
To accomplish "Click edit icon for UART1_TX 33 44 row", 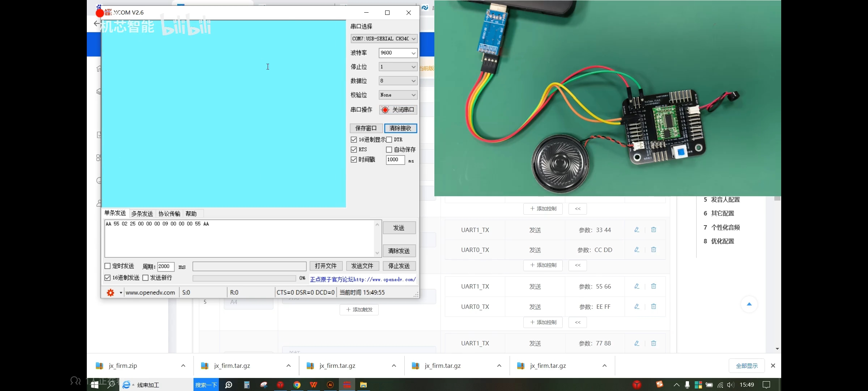I will (x=637, y=230).
